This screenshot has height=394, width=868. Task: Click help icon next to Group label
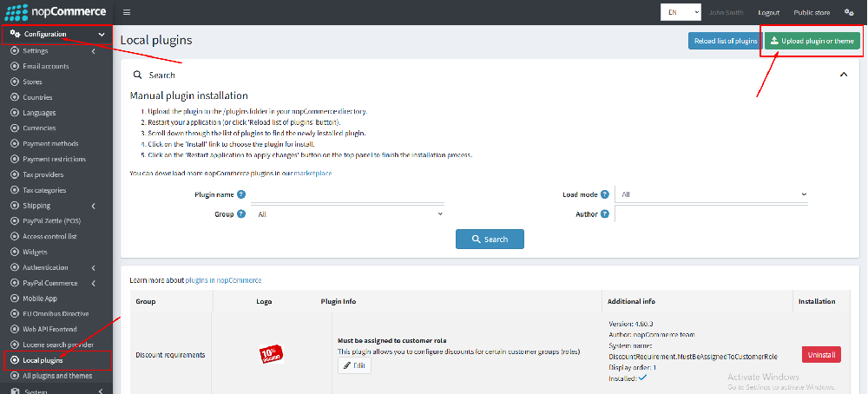coord(241,213)
